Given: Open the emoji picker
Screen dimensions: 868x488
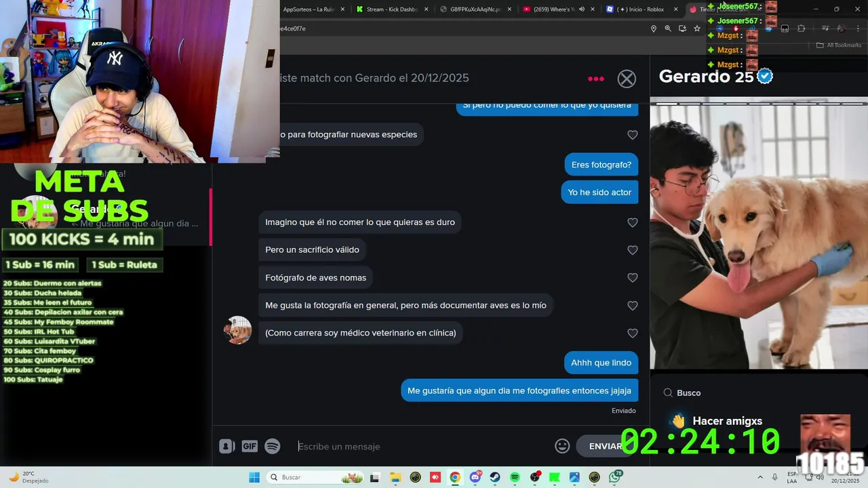Looking at the screenshot, I should (x=562, y=446).
